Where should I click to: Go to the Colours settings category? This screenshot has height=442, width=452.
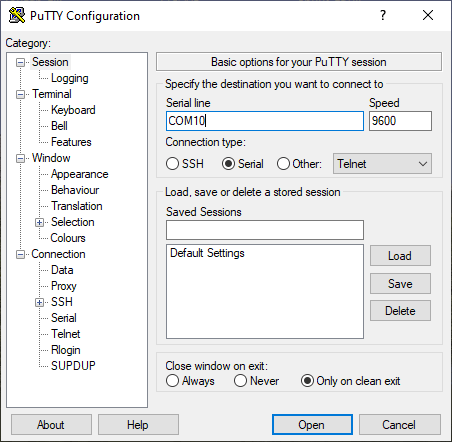tap(68, 238)
